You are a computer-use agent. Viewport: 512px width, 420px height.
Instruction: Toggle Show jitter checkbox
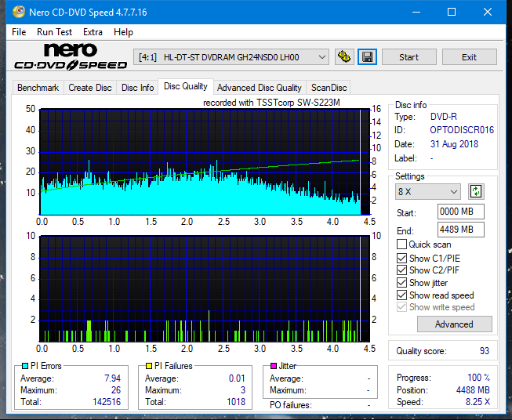coord(401,283)
